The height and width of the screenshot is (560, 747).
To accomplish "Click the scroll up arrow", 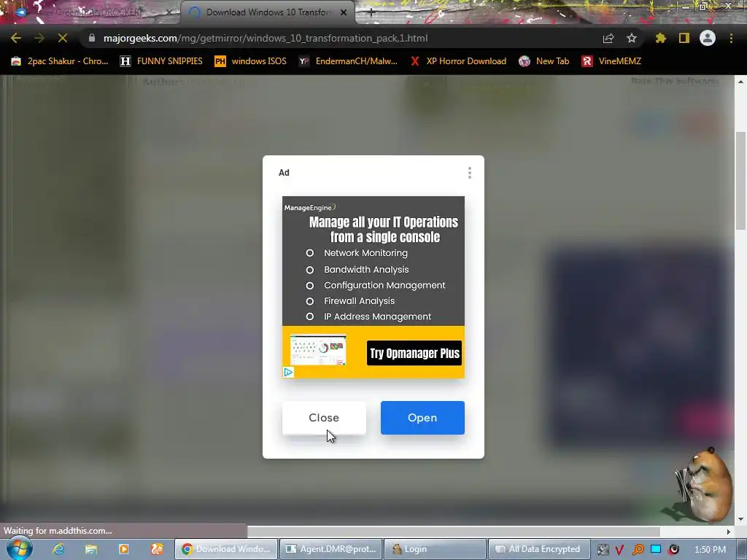I will tap(741, 81).
